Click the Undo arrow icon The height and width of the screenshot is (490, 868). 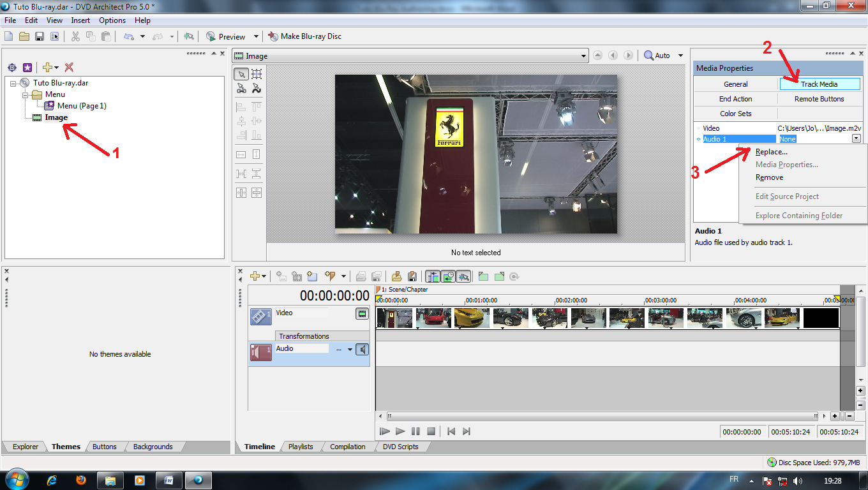tap(129, 36)
